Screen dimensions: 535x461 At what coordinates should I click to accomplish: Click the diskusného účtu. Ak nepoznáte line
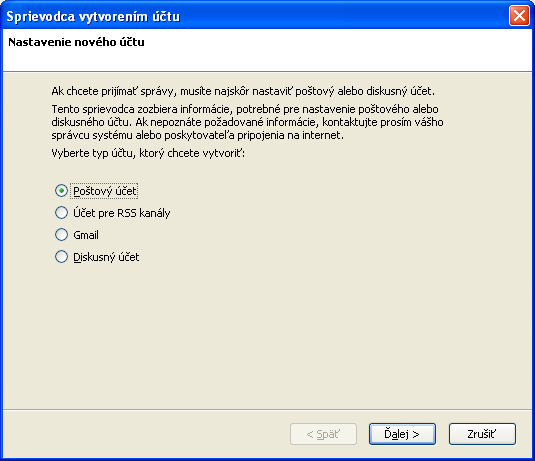point(247,122)
